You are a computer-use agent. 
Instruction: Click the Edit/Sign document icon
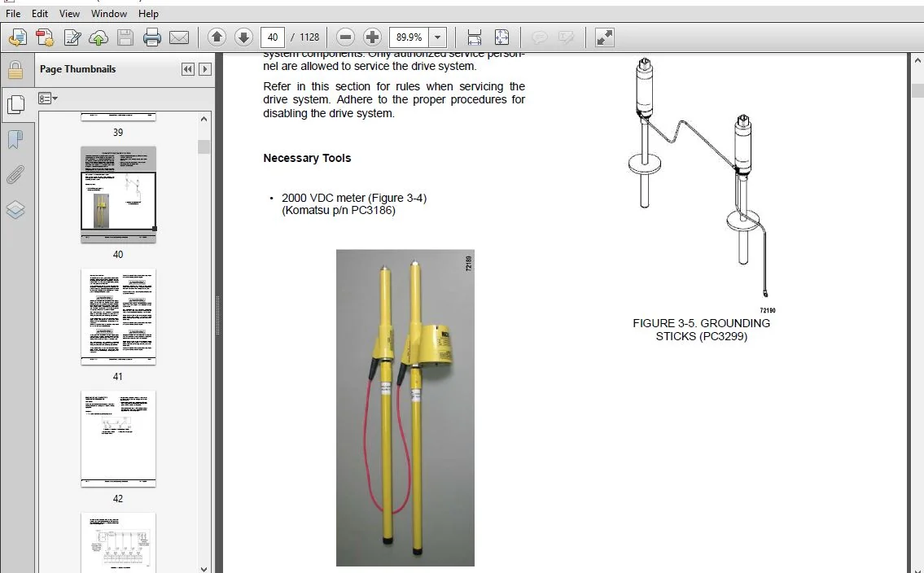pyautogui.click(x=72, y=37)
